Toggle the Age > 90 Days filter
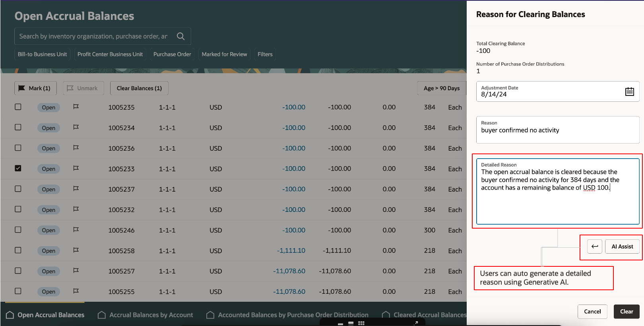Viewport: 644px width, 326px height. point(441,88)
